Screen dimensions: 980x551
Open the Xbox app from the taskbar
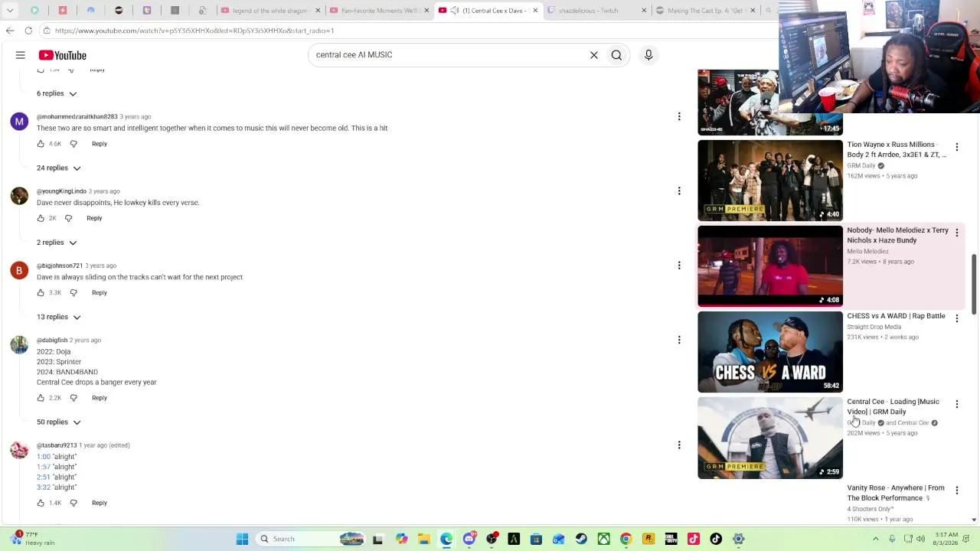603,539
